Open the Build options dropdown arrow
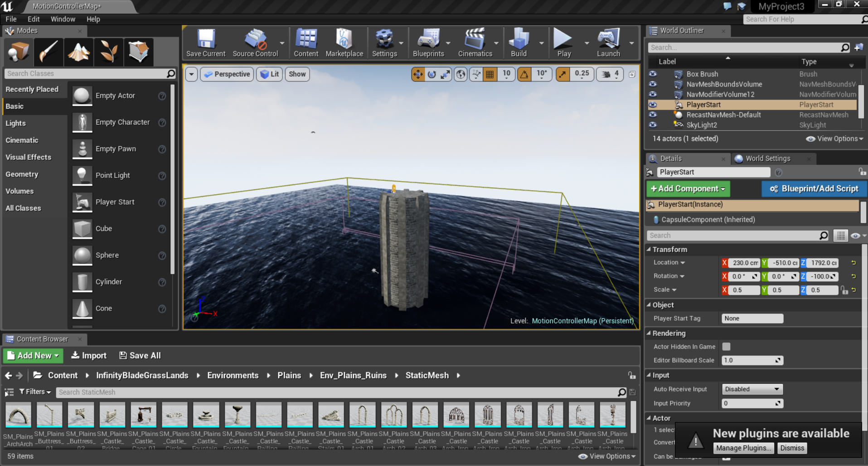The image size is (868, 466). (541, 43)
